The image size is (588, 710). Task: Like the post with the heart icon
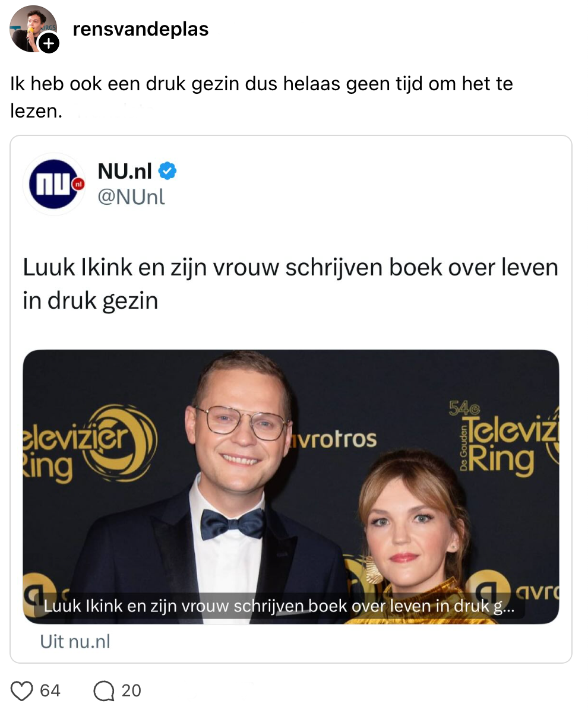[x=22, y=691]
